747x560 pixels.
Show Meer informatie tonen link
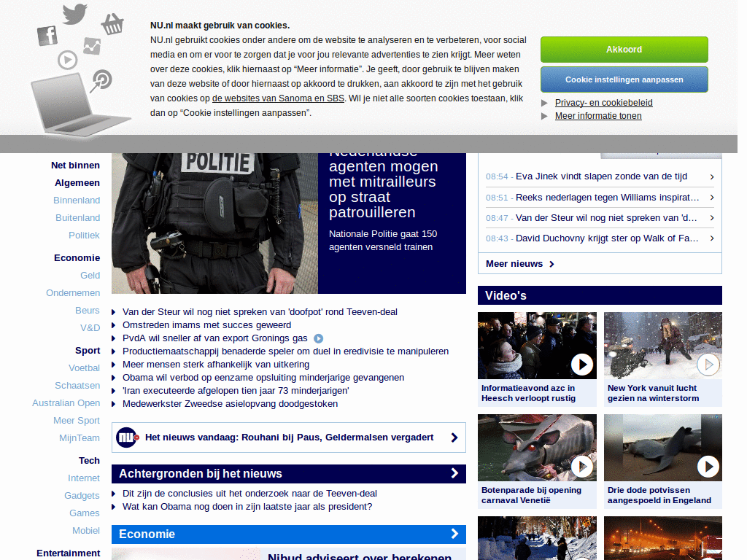pyautogui.click(x=598, y=116)
